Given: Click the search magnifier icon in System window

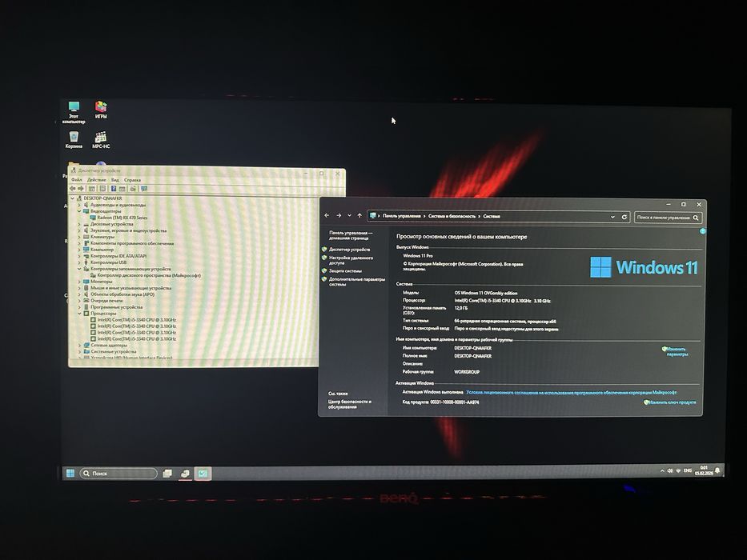Looking at the screenshot, I should tap(696, 218).
